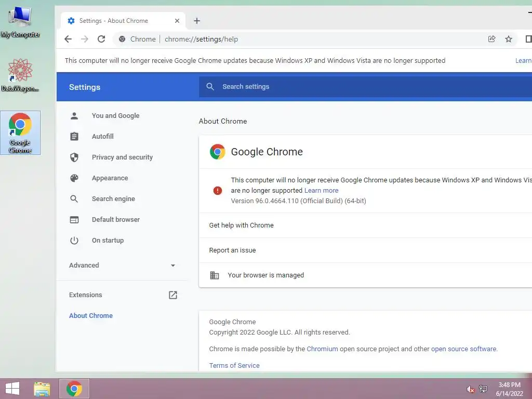Open the Chromium project link
Image resolution: width=532 pixels, height=399 pixels.
tap(322, 349)
